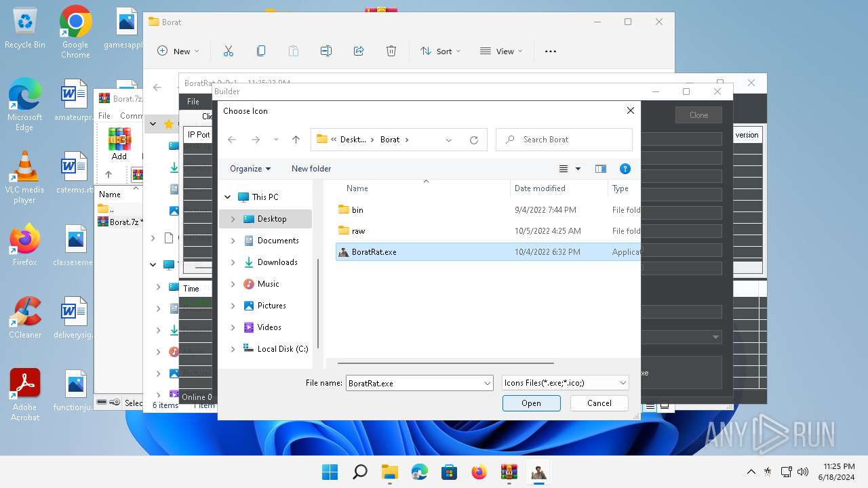Click the File name input box
Image resolution: width=868 pixels, height=488 pixels.
pyautogui.click(x=414, y=383)
